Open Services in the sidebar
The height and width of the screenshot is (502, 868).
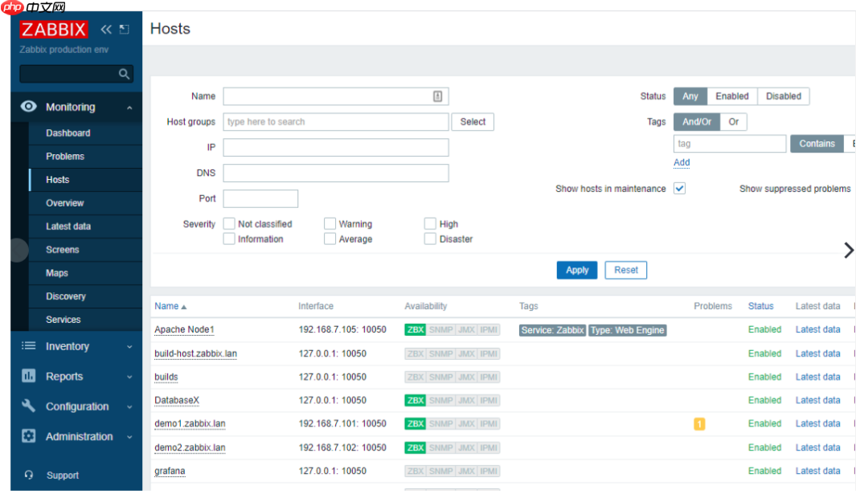point(63,320)
